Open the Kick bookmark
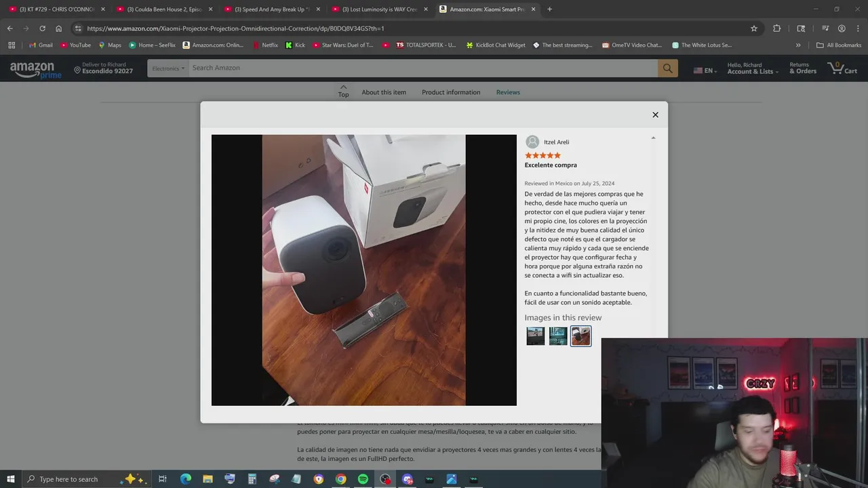The width and height of the screenshot is (868, 488). point(295,45)
